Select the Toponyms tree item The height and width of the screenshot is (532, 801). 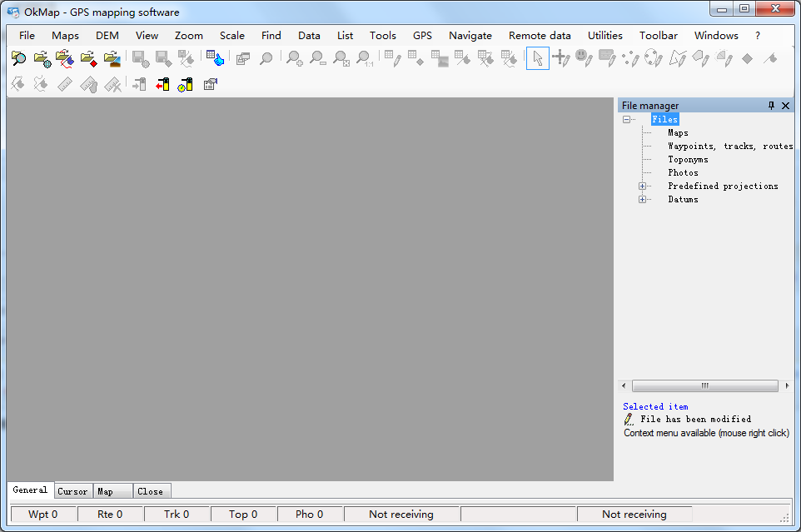(688, 160)
